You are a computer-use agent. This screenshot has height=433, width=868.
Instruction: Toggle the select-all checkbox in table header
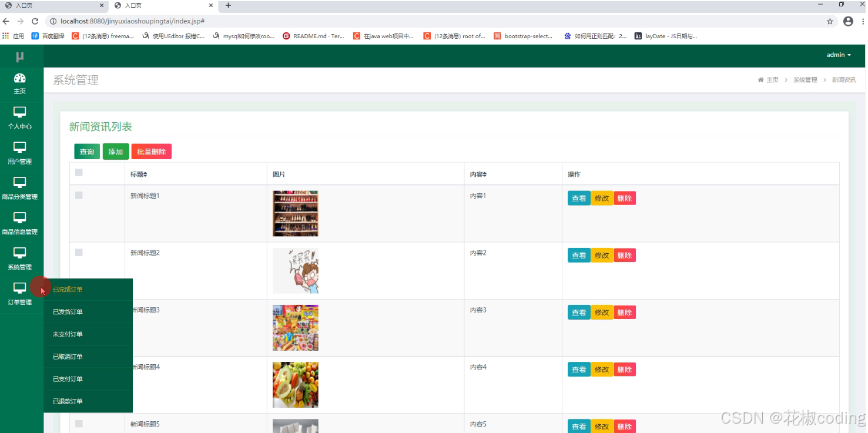(79, 172)
